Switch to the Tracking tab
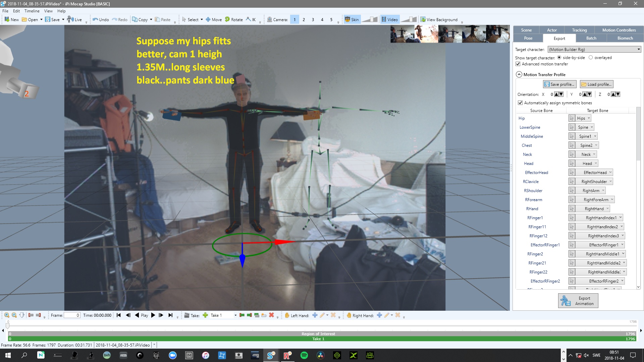 click(579, 30)
